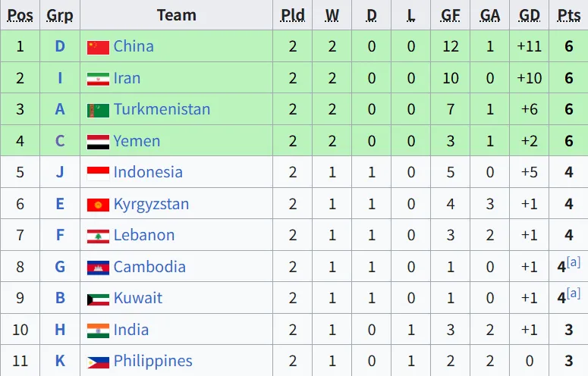Click the Kuwait flag icon
Image resolution: width=588 pixels, height=376 pixels.
point(98,299)
